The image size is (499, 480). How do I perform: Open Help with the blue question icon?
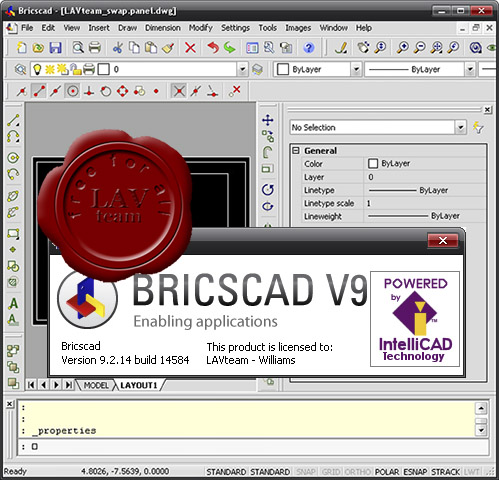tap(309, 48)
